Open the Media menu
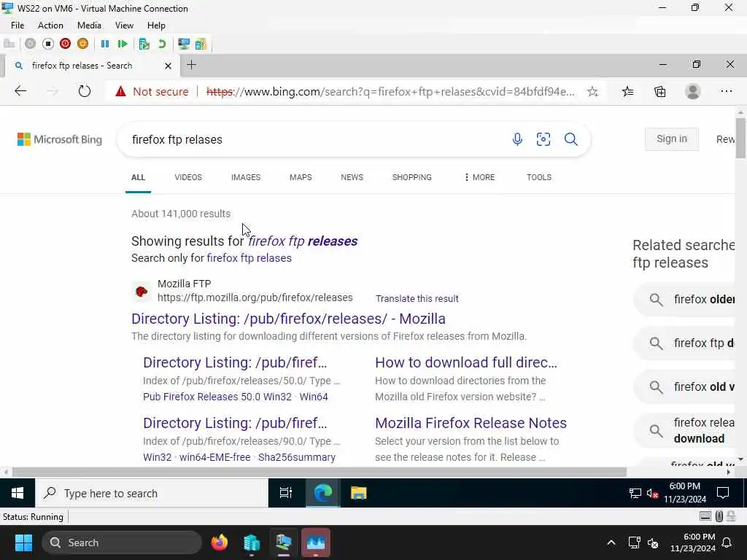The height and width of the screenshot is (560, 747). [89, 26]
